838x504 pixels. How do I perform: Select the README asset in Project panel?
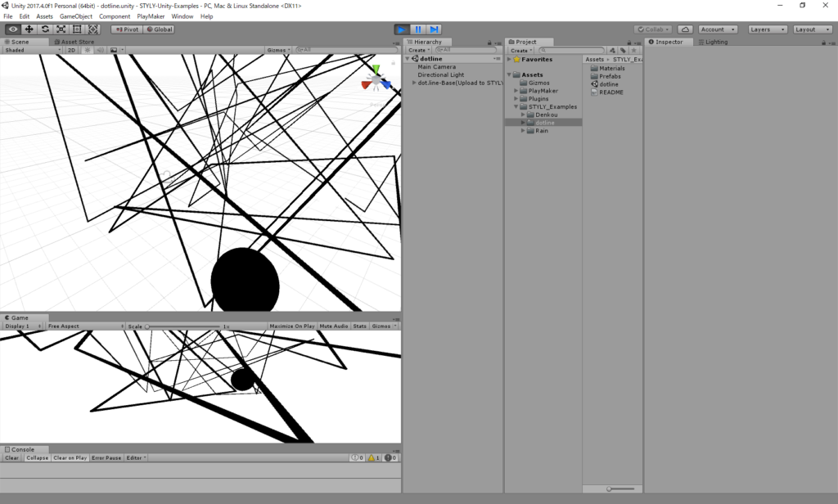tap(613, 92)
